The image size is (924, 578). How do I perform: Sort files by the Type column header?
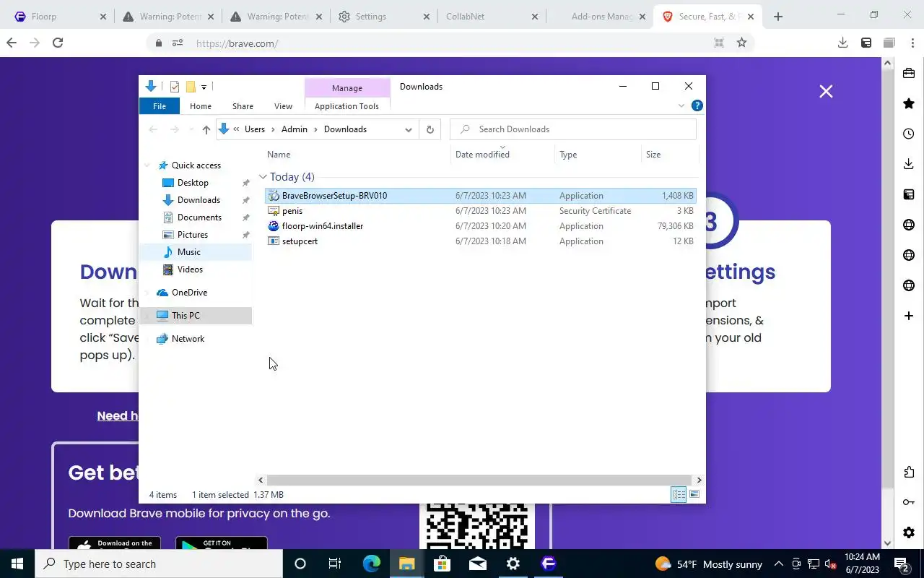pyautogui.click(x=598, y=155)
